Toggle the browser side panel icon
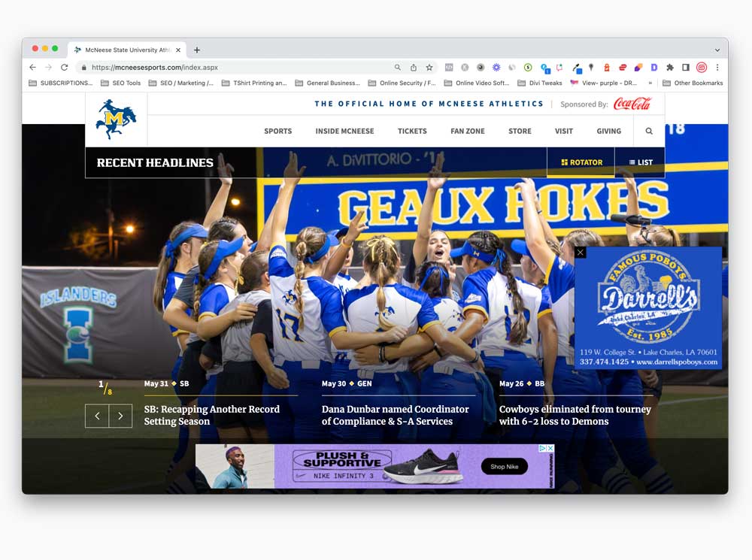 [686, 68]
